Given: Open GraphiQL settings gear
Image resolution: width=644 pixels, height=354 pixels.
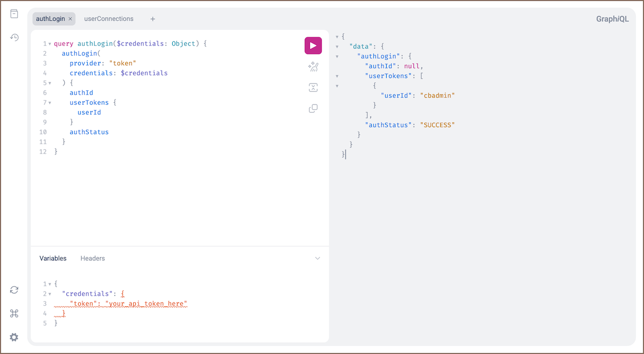Looking at the screenshot, I should coord(14,337).
